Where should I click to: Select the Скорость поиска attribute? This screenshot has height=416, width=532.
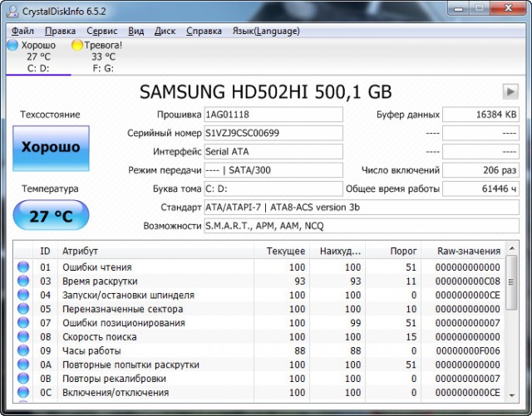pyautogui.click(x=259, y=336)
